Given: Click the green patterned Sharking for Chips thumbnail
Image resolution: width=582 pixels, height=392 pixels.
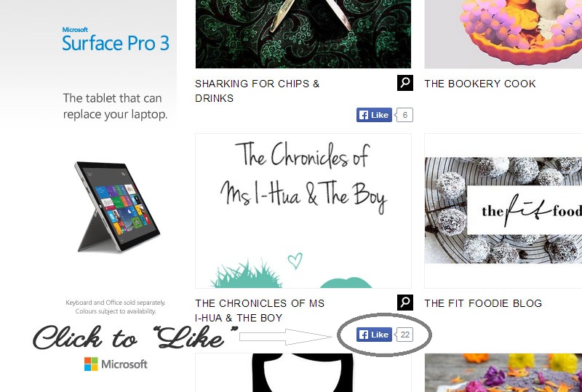Looking at the screenshot, I should click(303, 34).
